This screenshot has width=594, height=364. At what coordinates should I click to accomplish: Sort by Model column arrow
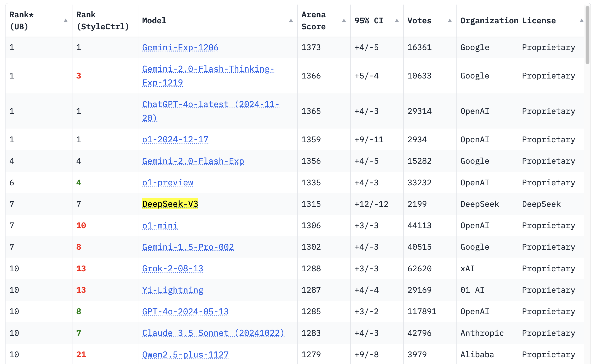(x=291, y=21)
